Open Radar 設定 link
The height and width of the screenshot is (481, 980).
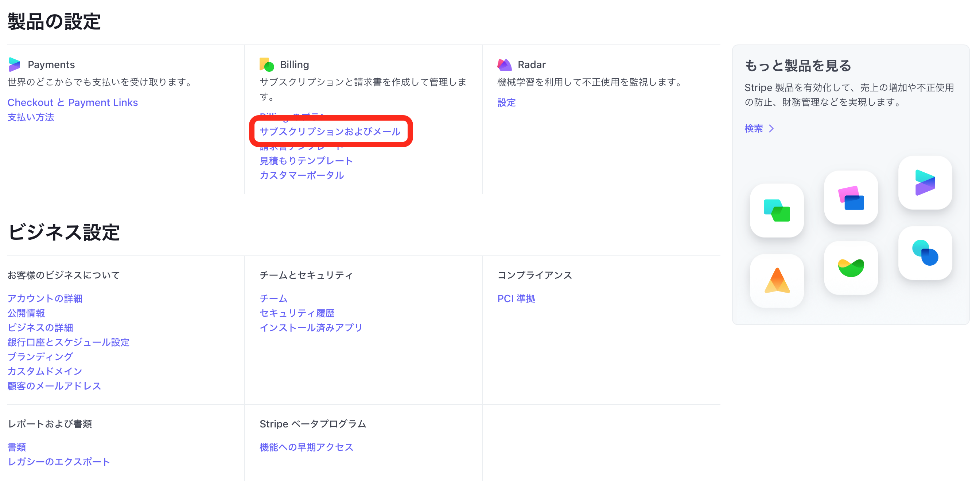point(506,102)
